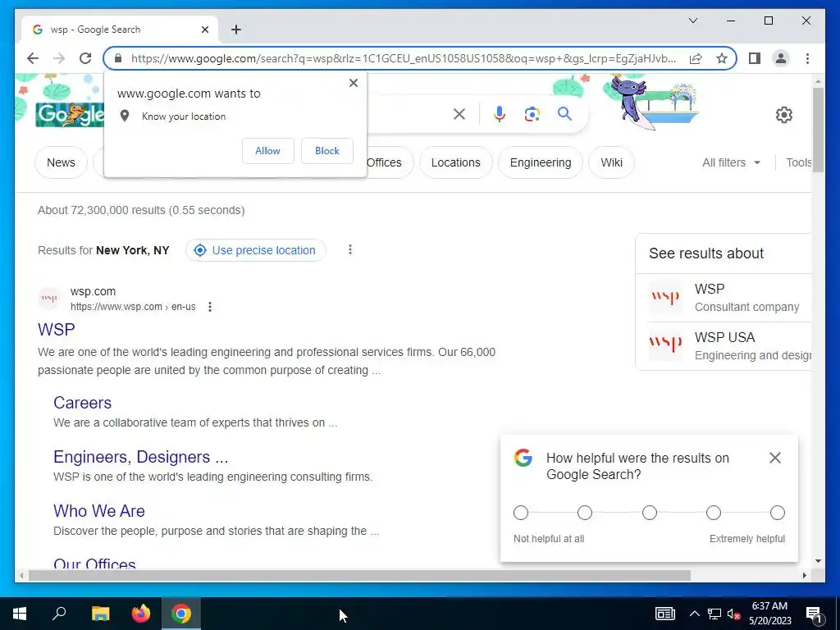Click the Chrome taskbar icon
Image resolution: width=840 pixels, height=630 pixels.
[x=181, y=614]
